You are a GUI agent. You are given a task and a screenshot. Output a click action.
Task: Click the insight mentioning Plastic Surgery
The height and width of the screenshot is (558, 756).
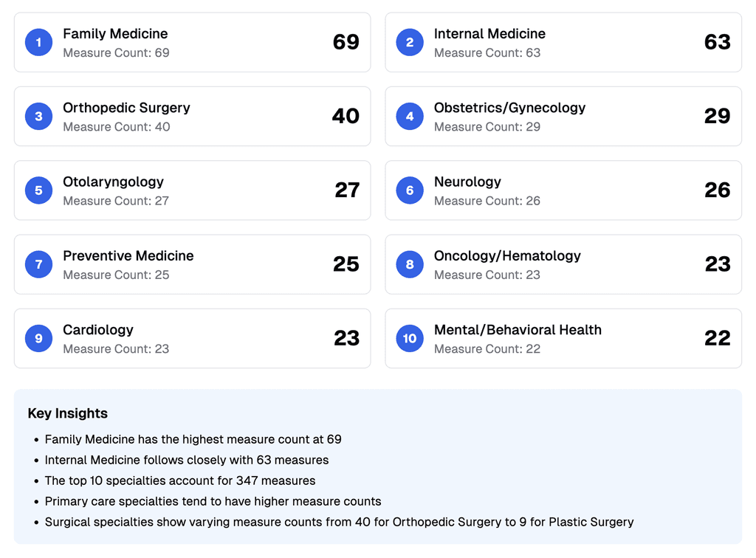[x=340, y=522]
